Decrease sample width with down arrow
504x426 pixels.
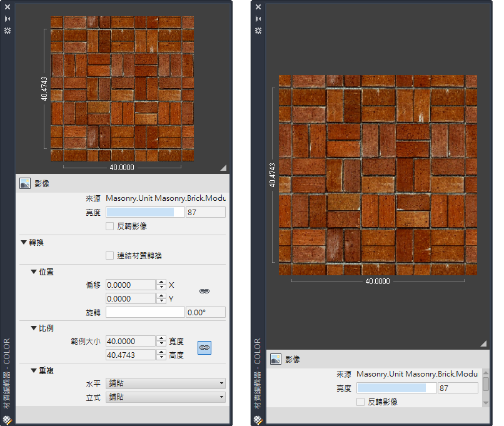pos(161,344)
